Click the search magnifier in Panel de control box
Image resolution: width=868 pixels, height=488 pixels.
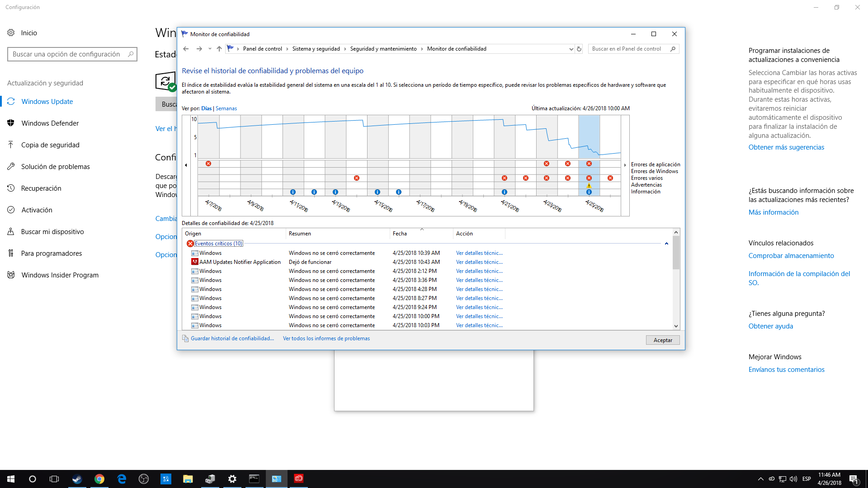[x=673, y=49]
